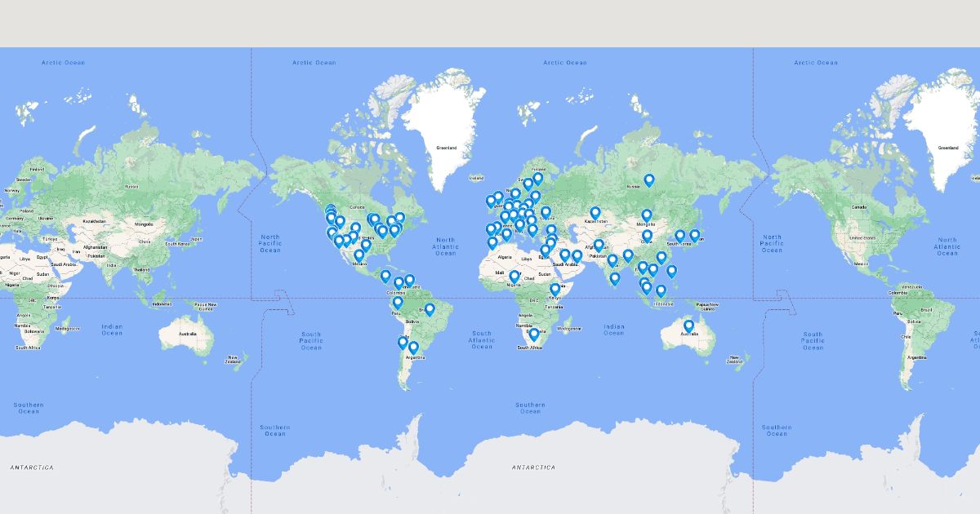Open the pin over Finland

537,178
